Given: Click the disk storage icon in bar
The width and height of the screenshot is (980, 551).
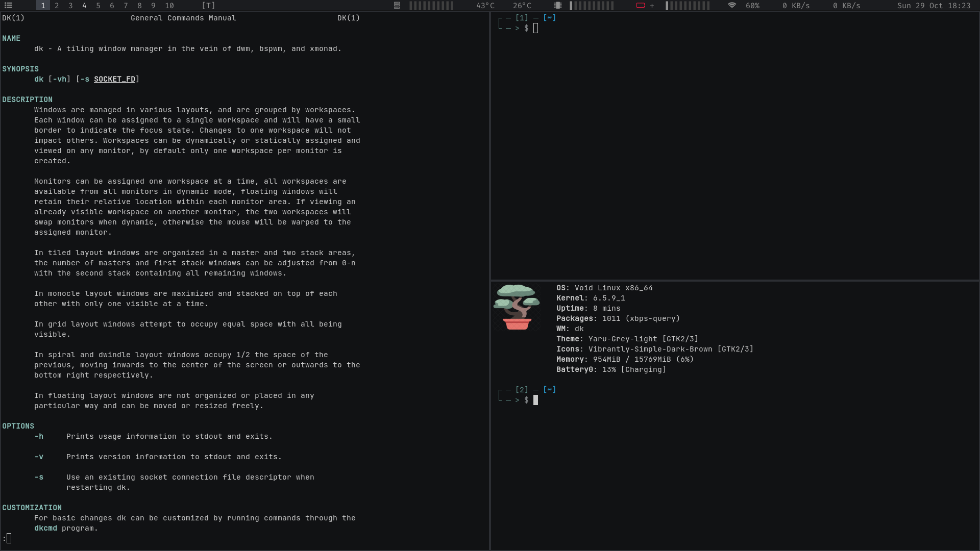Looking at the screenshot, I should pos(397,6).
